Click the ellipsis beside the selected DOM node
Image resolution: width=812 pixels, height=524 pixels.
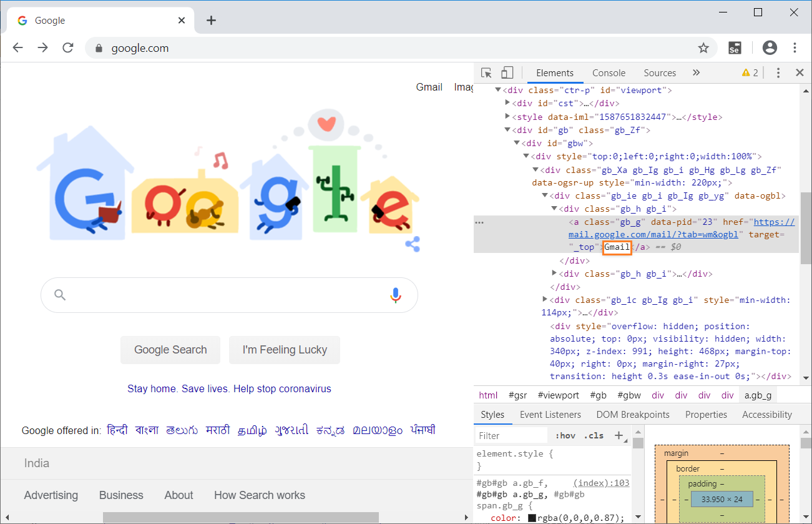point(479,222)
